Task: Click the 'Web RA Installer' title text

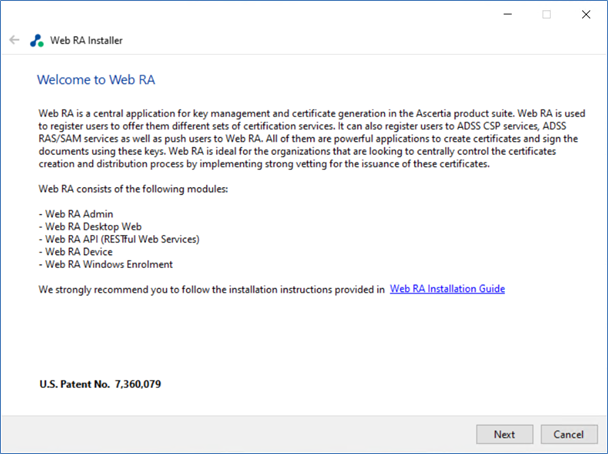Action: coord(86,40)
